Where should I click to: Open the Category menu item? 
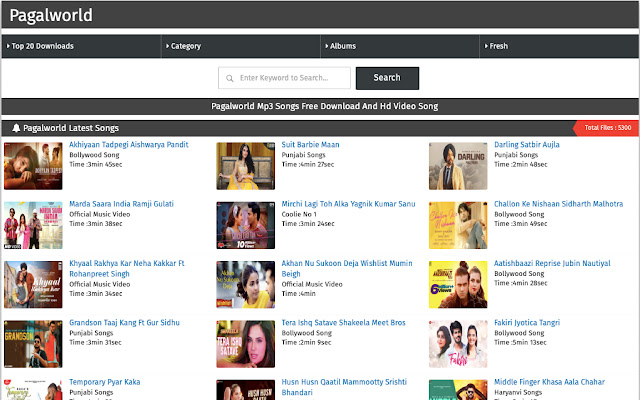(241, 46)
